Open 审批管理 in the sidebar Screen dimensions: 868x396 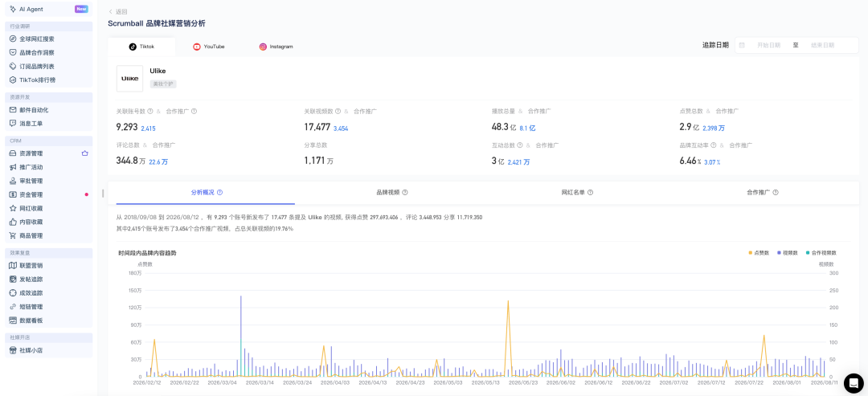[49, 181]
